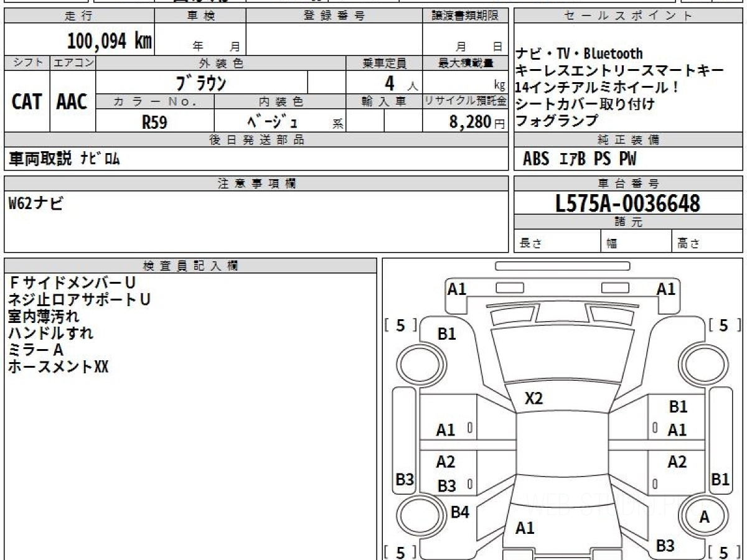Click the キーレスエントリースマートキー line
747x560 pixels.
(x=619, y=71)
